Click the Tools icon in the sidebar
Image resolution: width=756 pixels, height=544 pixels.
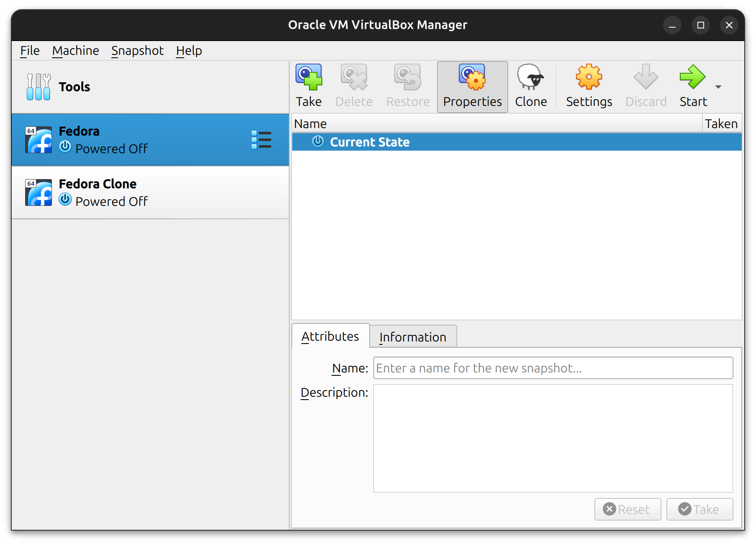[38, 87]
